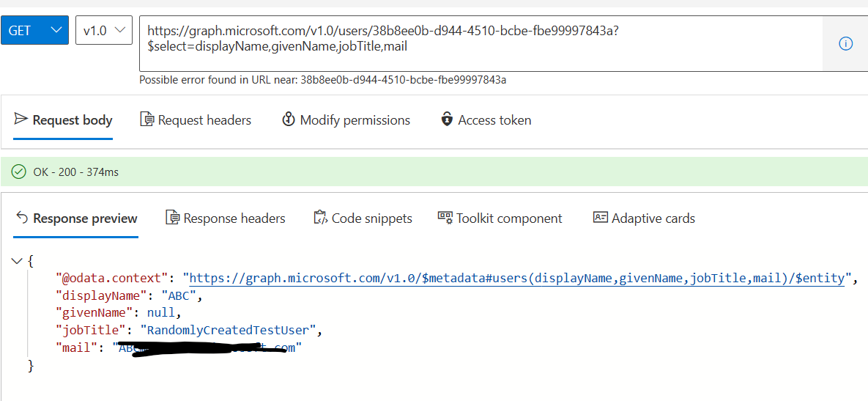Select the Response preview tab
Screen dimensions: 868x401
point(76,218)
